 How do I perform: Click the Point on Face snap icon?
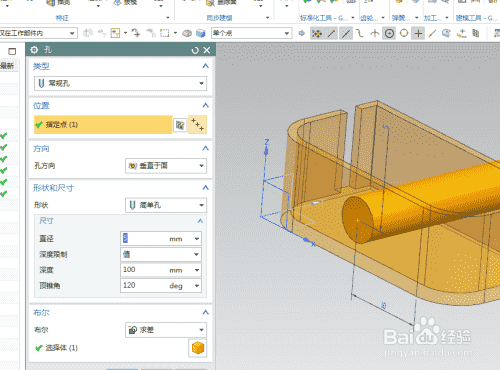coord(446,33)
